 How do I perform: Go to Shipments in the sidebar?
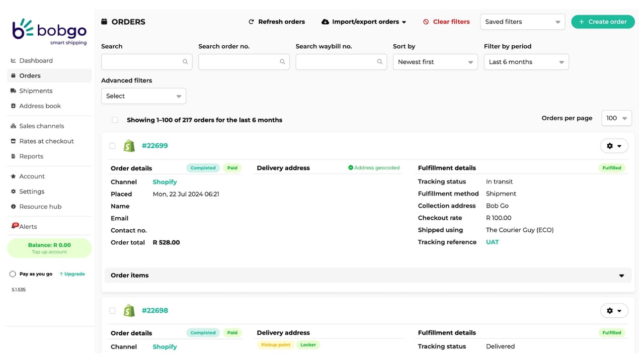click(36, 91)
